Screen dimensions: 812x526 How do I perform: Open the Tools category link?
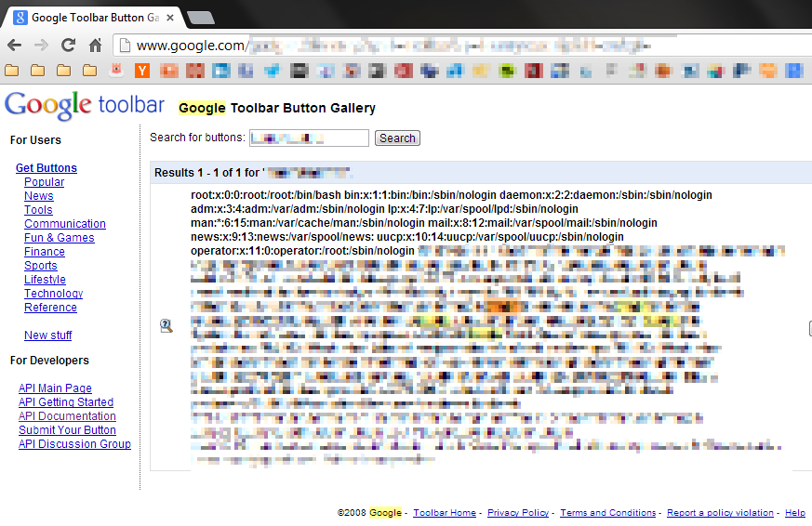tap(38, 210)
